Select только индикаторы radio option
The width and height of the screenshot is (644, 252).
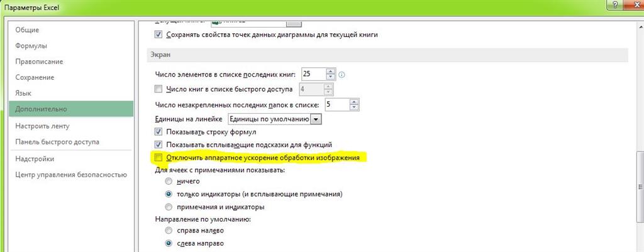pos(169,194)
